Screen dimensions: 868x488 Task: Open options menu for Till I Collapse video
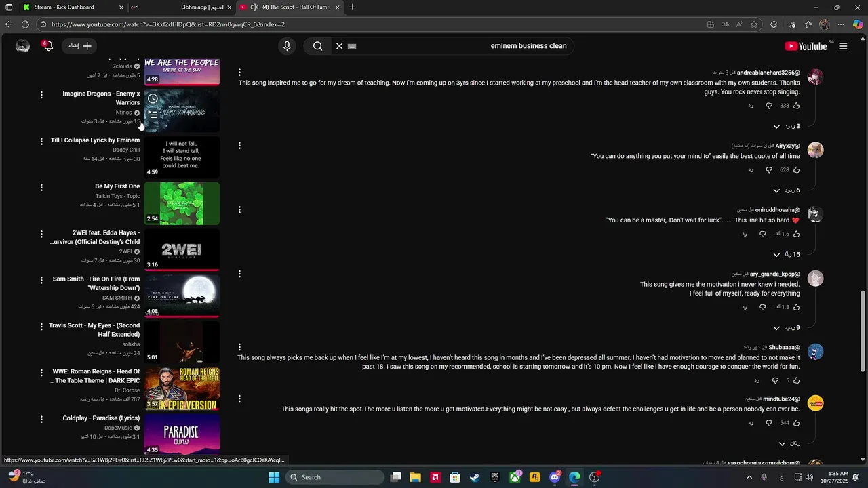coord(41,141)
